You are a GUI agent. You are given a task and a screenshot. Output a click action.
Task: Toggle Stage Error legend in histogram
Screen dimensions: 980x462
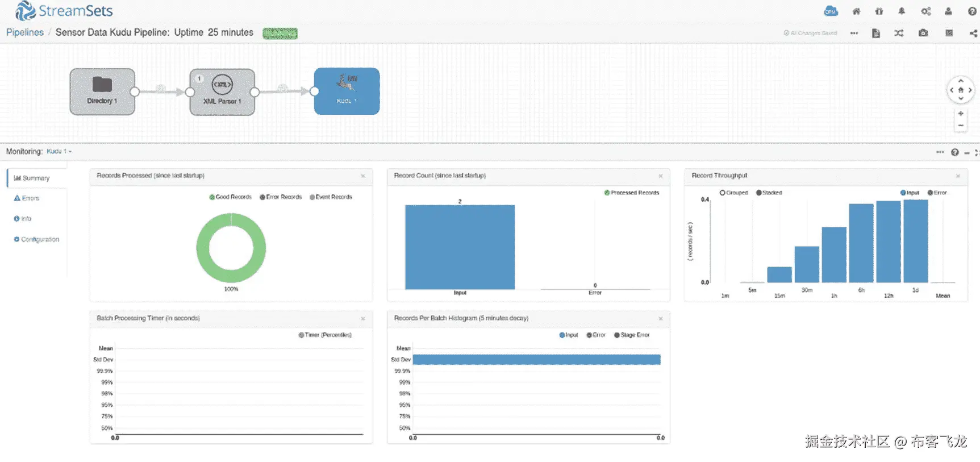point(632,335)
